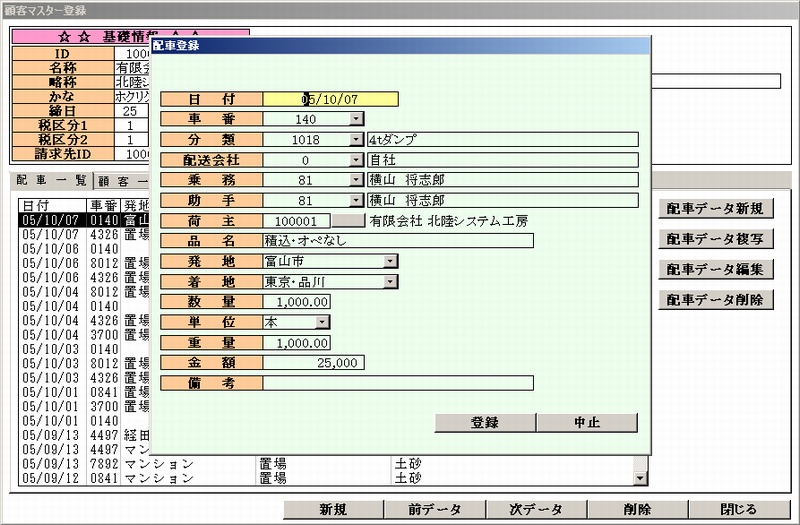Go to 次データ at the bottom
This screenshot has width=800, height=525.
(x=536, y=510)
